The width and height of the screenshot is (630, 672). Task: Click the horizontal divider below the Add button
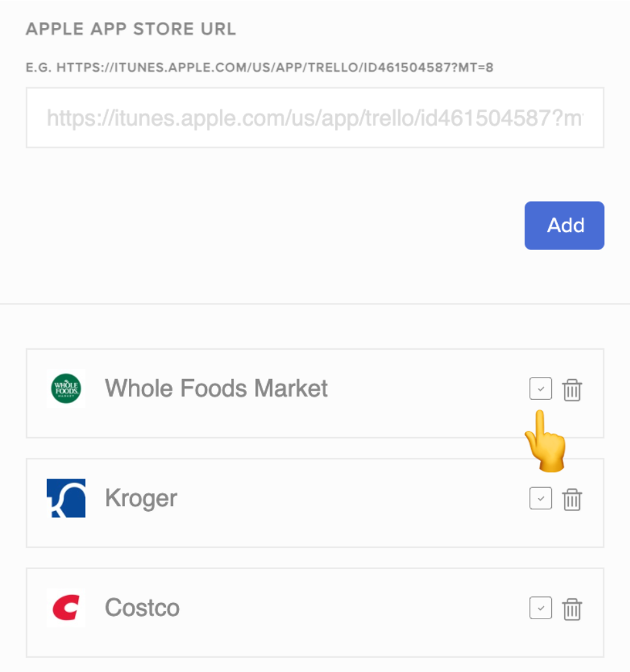click(315, 303)
